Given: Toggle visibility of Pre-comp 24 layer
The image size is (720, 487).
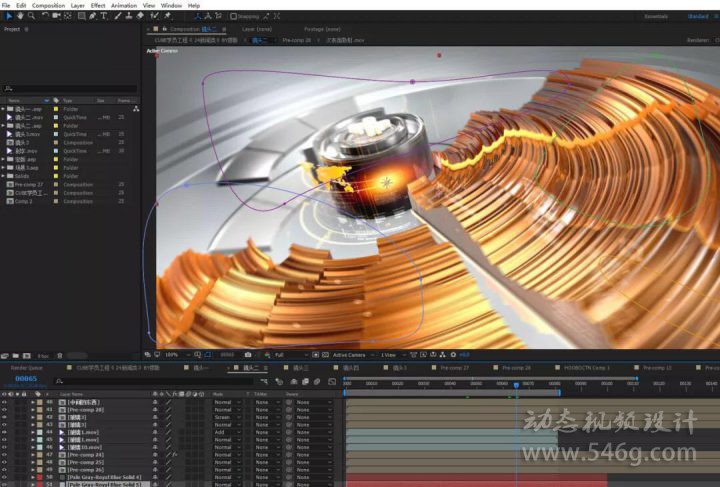Looking at the screenshot, I should 4,454.
